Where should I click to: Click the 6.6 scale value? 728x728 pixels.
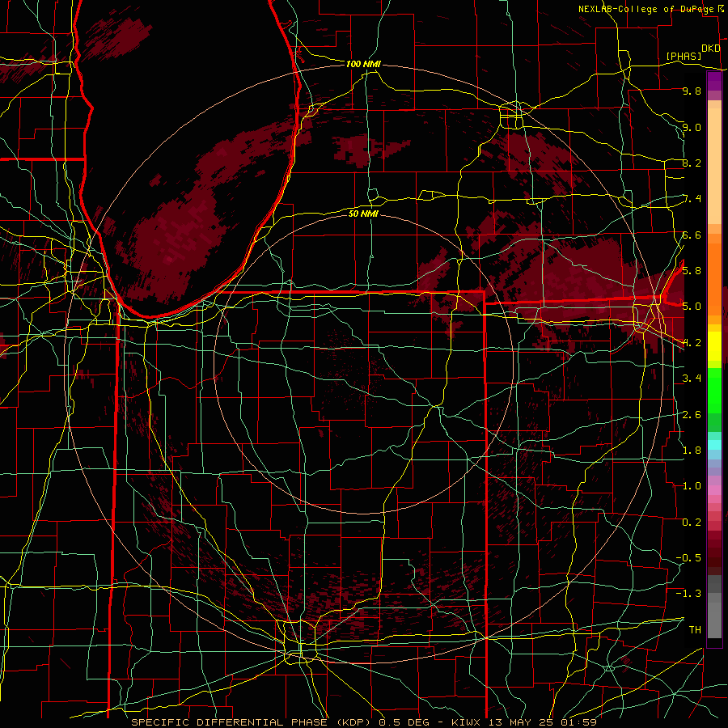tap(692, 235)
